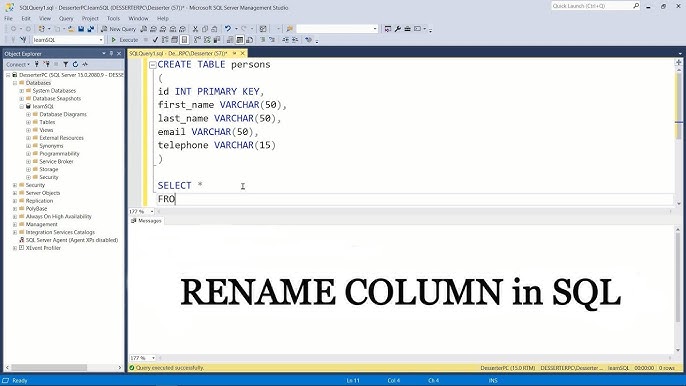
Task: Click the Save file icon
Action: (81, 29)
